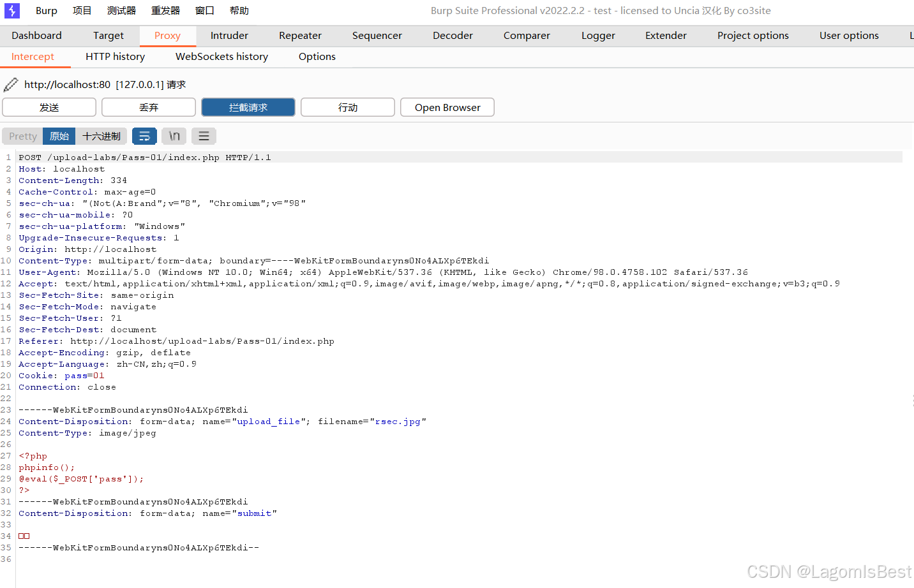Open the 窗口 menu
Viewport: 914px width, 588px height.
tap(204, 11)
